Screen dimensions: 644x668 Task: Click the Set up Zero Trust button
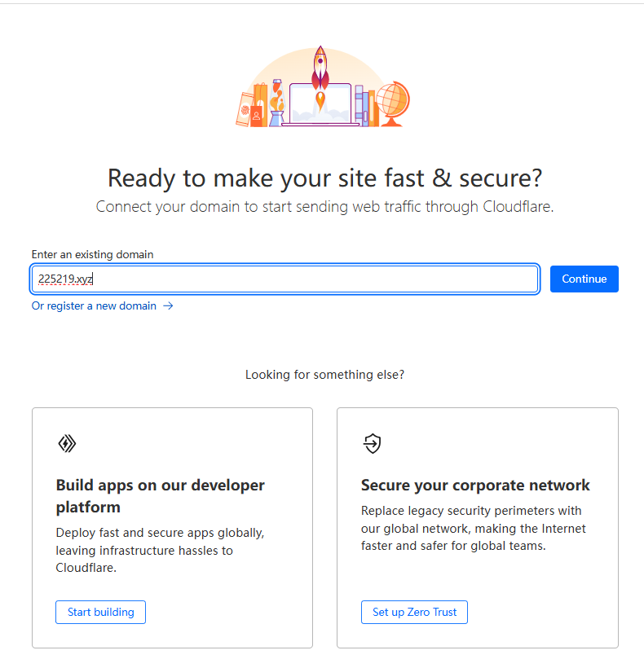[414, 612]
